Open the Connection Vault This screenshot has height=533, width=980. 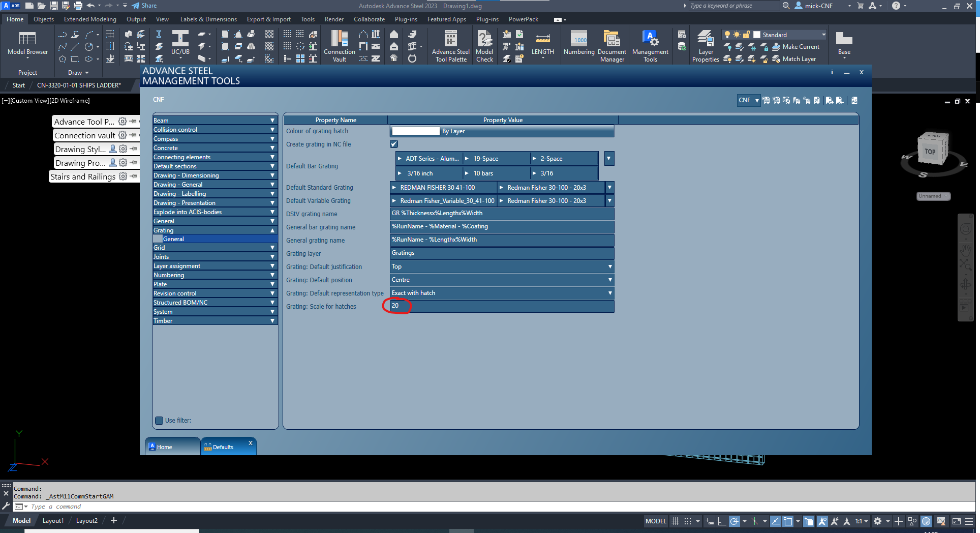click(339, 46)
